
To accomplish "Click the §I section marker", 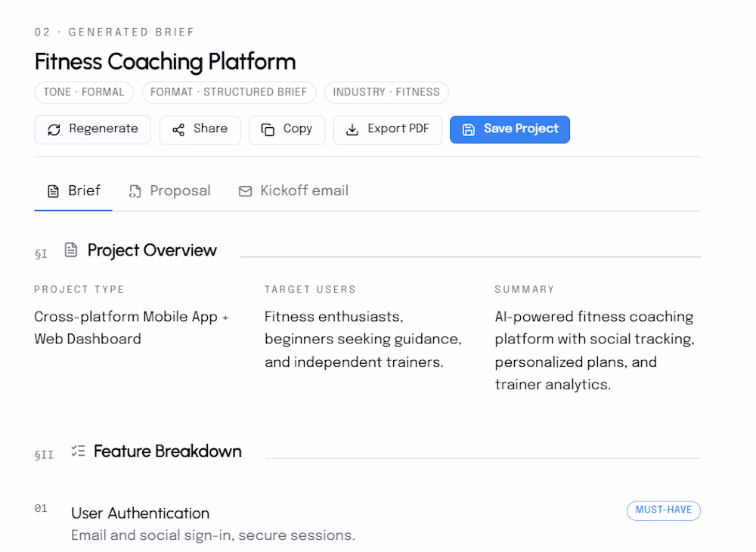I will (x=41, y=254).
